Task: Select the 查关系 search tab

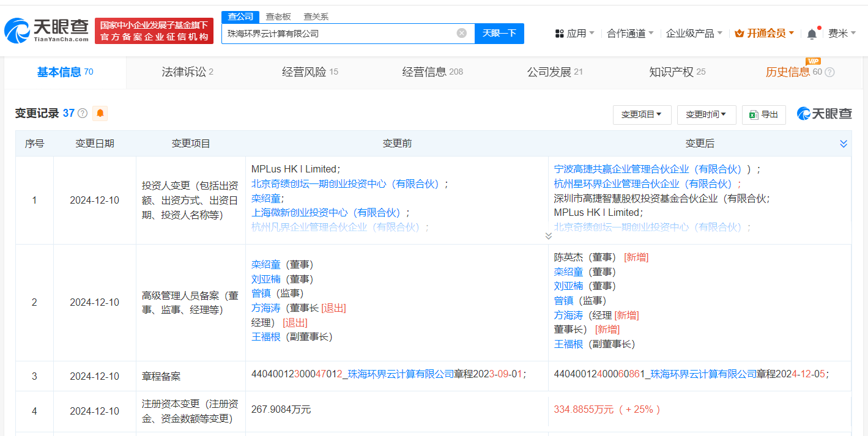Action: pyautogui.click(x=316, y=17)
